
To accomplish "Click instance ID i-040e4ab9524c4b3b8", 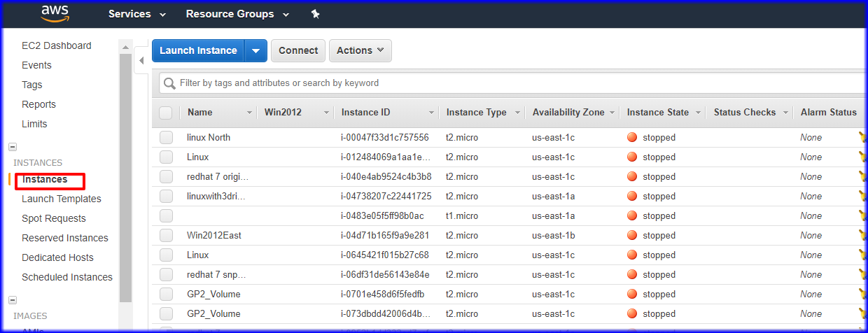I will pos(386,177).
